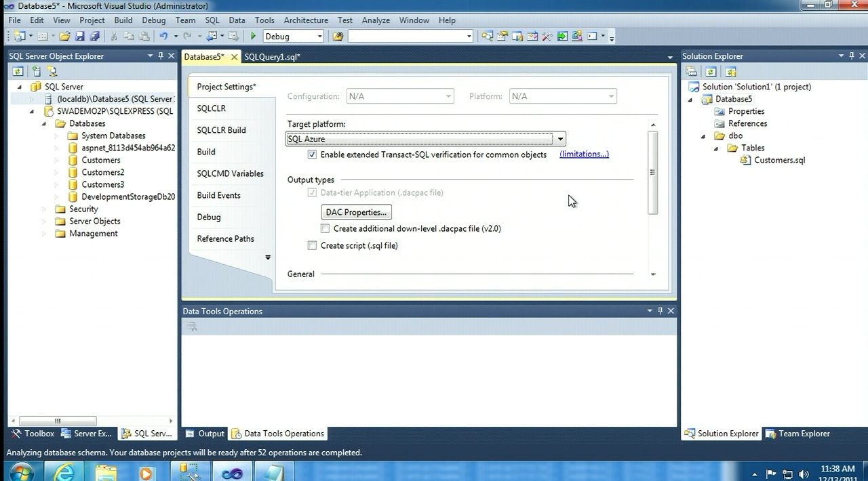The width and height of the screenshot is (868, 481).
Task: Enable Create script (.sql file) checkbox
Action: 312,245
